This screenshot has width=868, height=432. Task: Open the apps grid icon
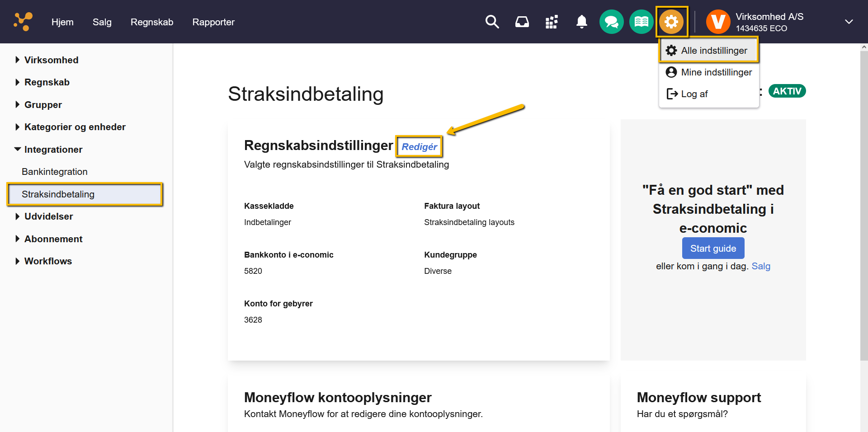[x=552, y=22]
